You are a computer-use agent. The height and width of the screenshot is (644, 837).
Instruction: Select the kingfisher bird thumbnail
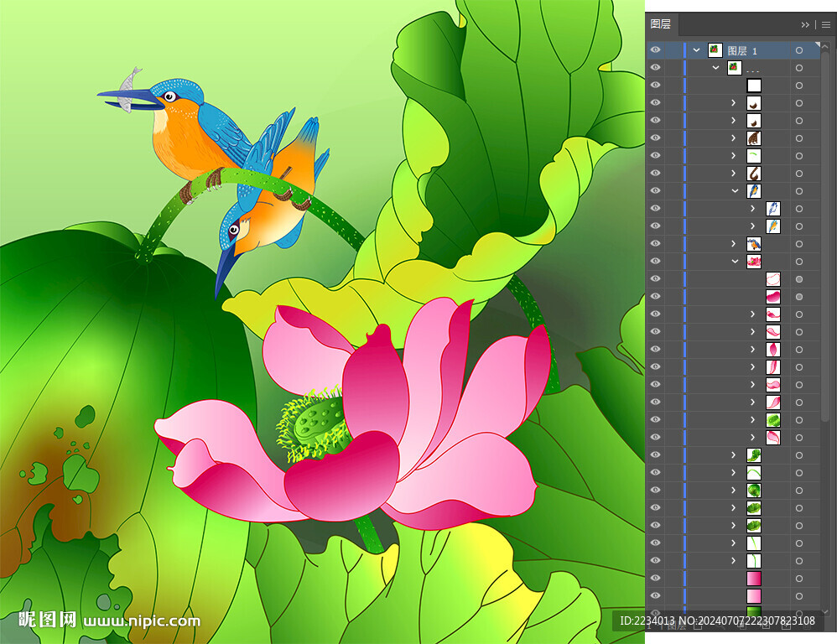pos(754,244)
